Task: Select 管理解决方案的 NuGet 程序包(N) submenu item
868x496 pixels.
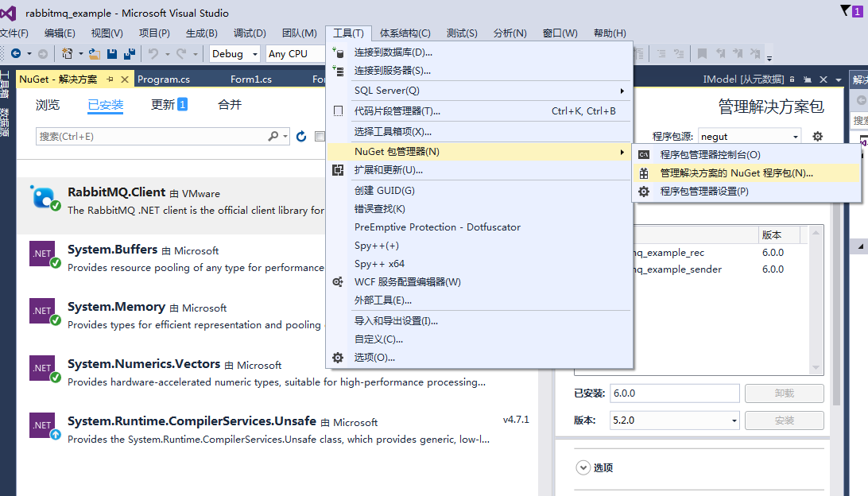Action: tap(746, 173)
